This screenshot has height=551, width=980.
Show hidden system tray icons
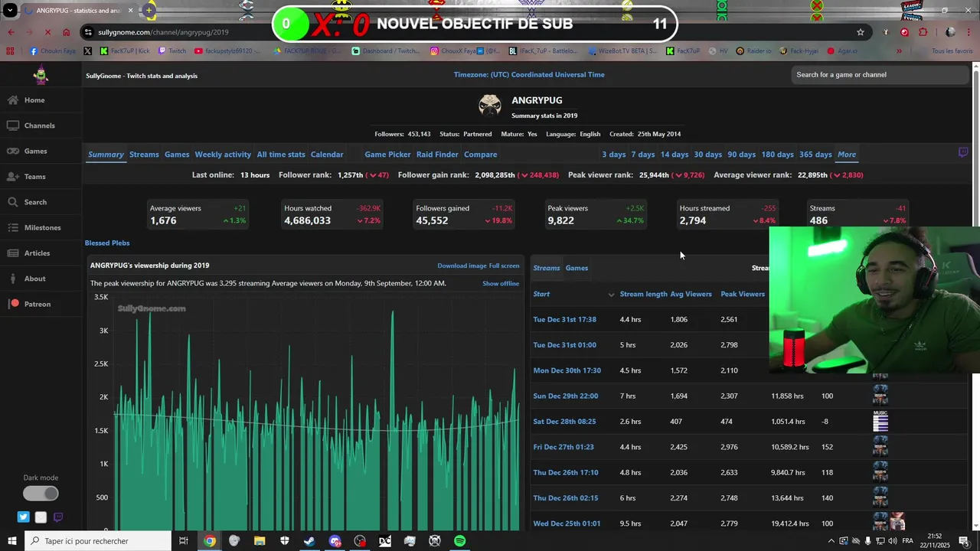click(x=831, y=541)
